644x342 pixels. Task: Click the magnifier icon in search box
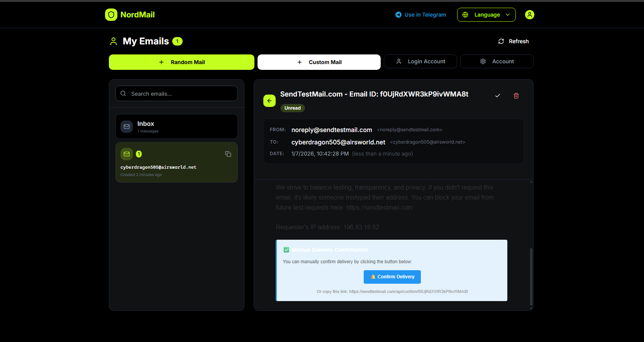click(x=123, y=93)
